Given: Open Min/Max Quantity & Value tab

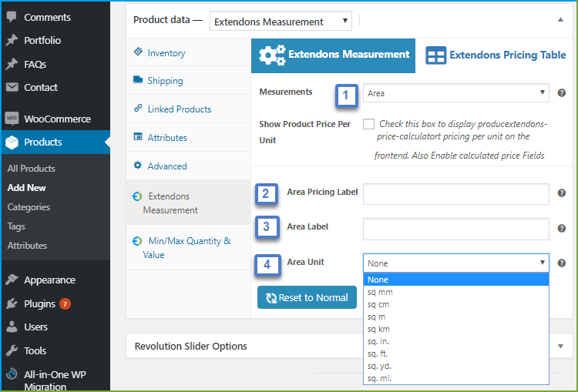Looking at the screenshot, I should [x=188, y=247].
